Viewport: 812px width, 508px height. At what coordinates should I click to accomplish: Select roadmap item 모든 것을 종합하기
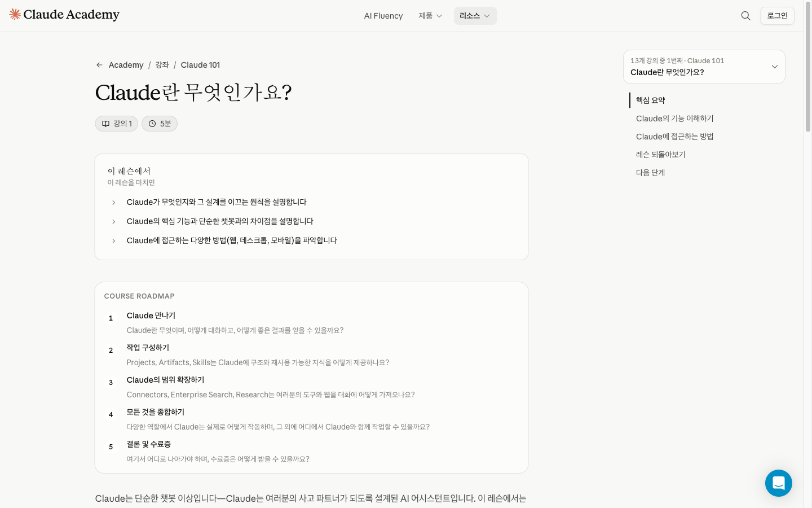[x=155, y=412]
